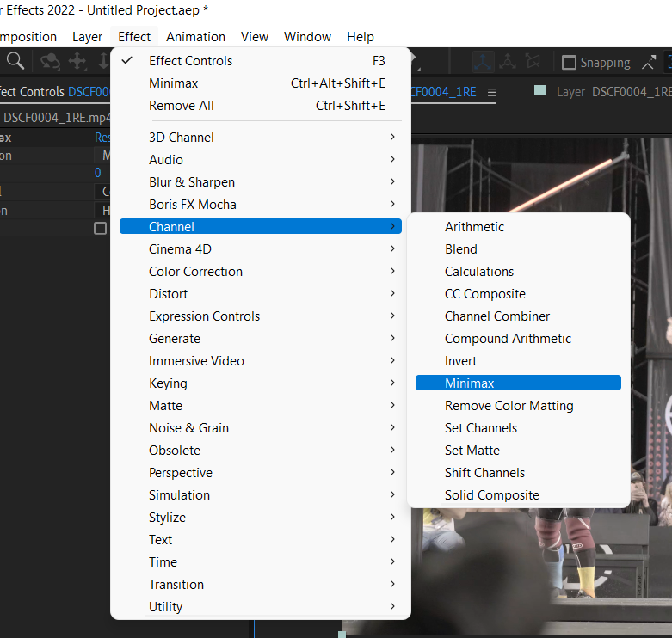This screenshot has width=672, height=638.
Task: Enable the Snapping checkbox
Action: (x=569, y=63)
